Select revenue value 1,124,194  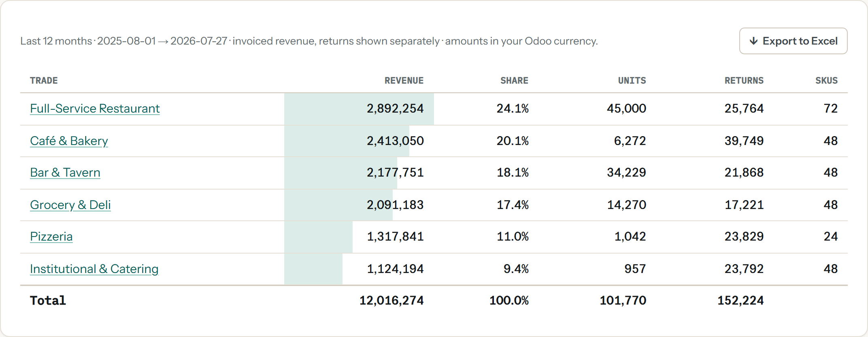[x=395, y=269]
